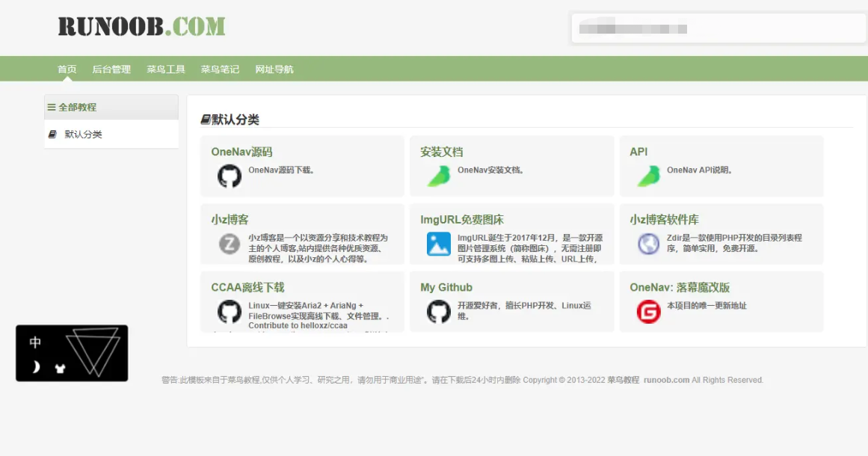The height and width of the screenshot is (456, 868).
Task: Click the description "开源爱好者，擅长PHP开发"
Action: 524,310
